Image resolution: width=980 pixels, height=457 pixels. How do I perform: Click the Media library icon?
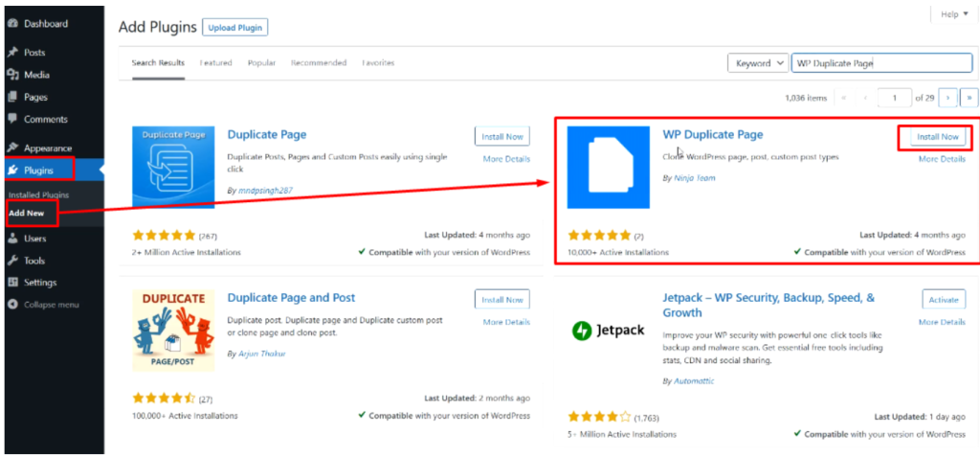tap(11, 75)
